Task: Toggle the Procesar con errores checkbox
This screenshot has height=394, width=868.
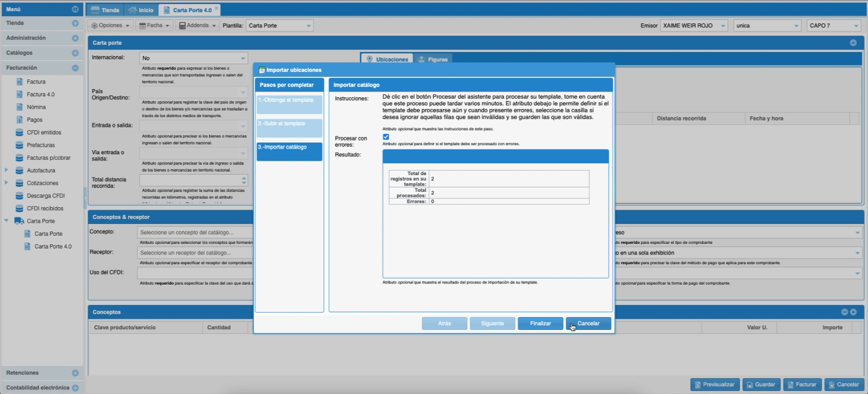Action: (386, 137)
